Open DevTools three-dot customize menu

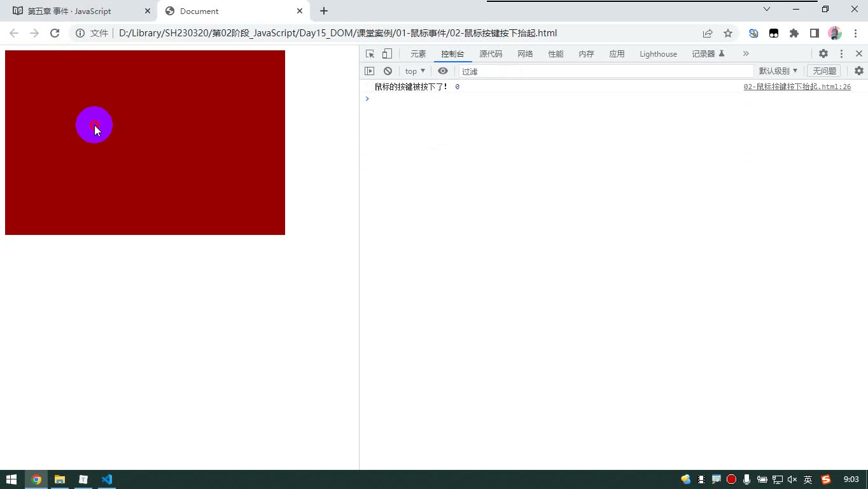point(841,54)
